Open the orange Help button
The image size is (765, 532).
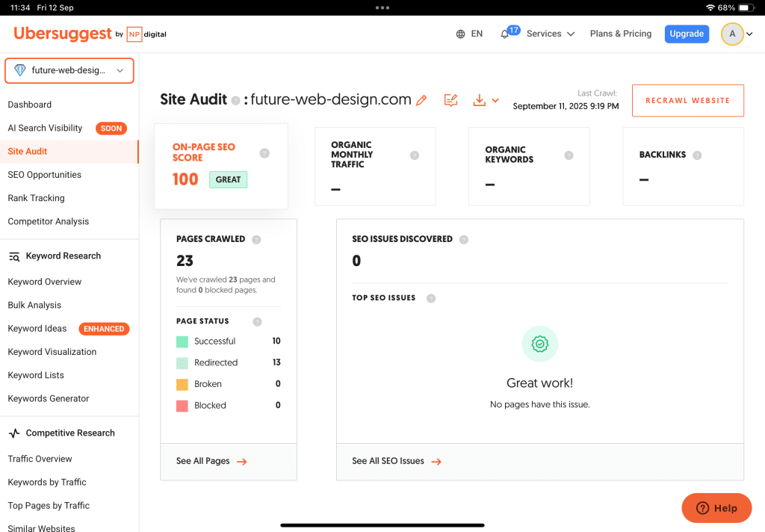tap(716, 508)
